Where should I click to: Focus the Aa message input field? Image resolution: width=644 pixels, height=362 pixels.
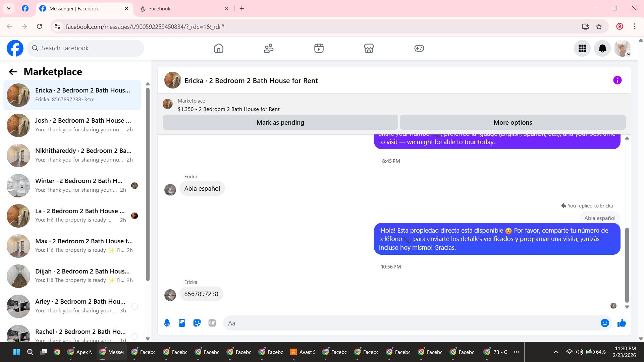[x=409, y=323]
